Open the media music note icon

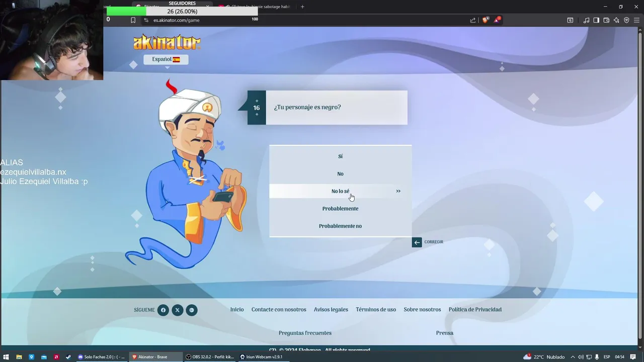(x=586, y=20)
